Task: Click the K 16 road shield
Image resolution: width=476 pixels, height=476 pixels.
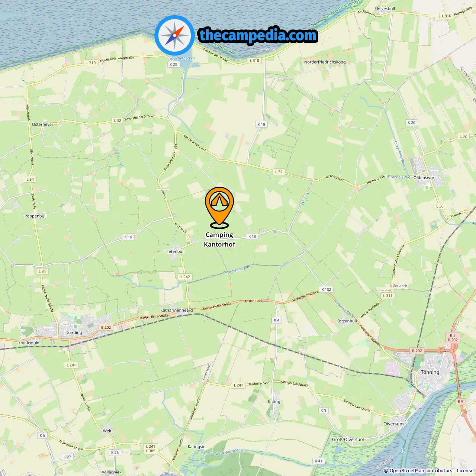Action: tap(128, 237)
